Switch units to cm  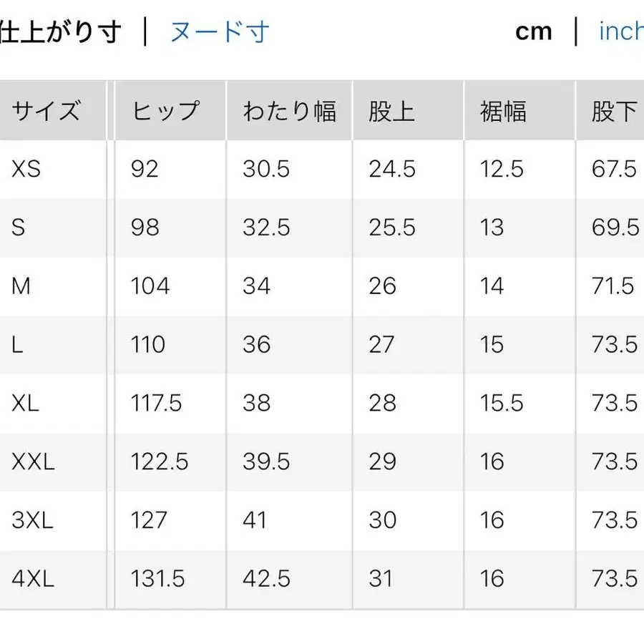coord(533,31)
